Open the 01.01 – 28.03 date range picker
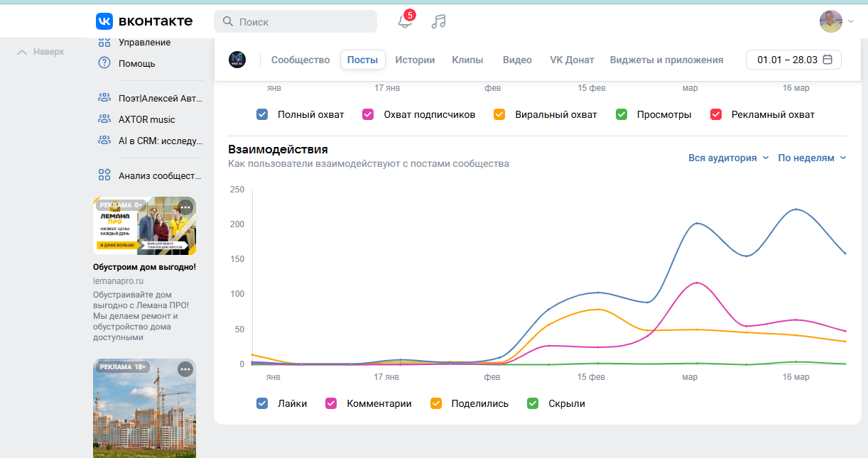The width and height of the screenshot is (868, 458). 793,60
